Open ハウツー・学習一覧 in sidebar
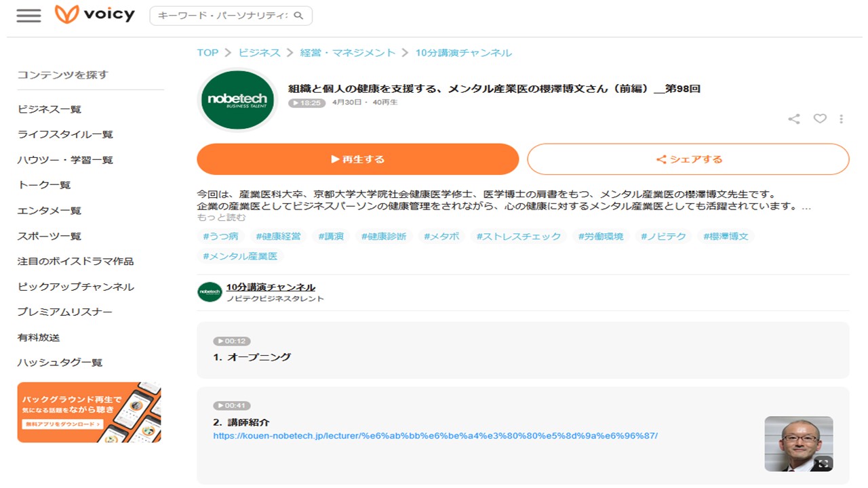 coord(65,160)
